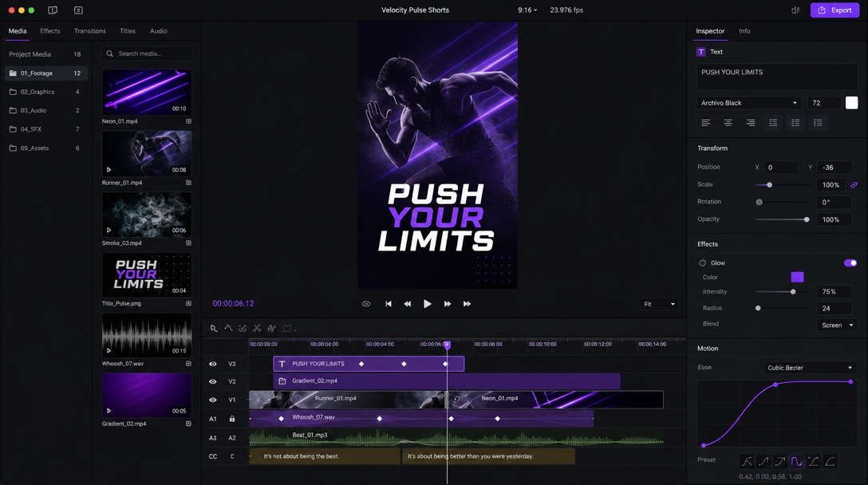Image resolution: width=868 pixels, height=485 pixels.
Task: Hide the V2 track with its eye icon
Action: pyautogui.click(x=212, y=381)
